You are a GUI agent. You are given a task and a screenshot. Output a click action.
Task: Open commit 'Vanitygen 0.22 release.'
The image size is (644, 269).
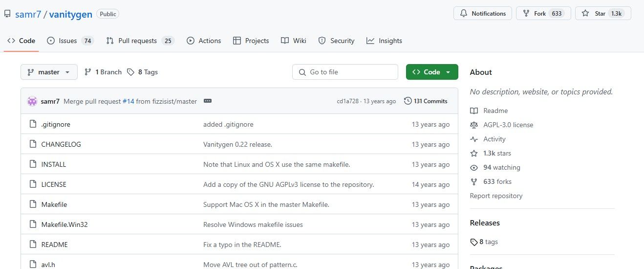237,144
